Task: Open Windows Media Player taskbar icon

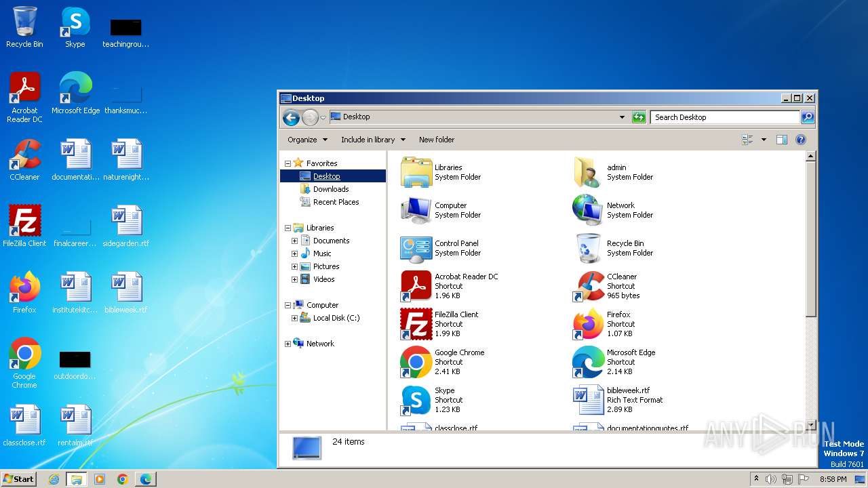Action: pyautogui.click(x=100, y=479)
